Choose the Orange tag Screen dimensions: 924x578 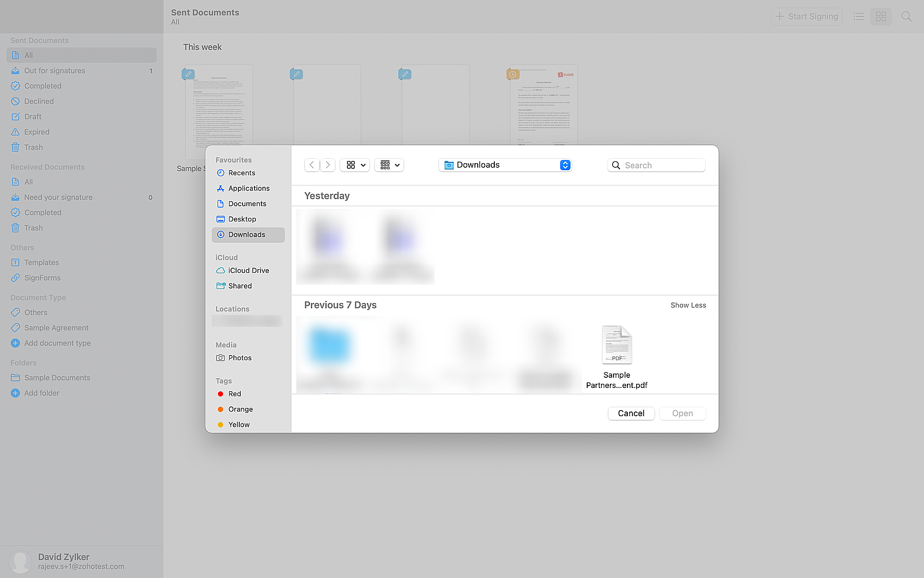coord(240,409)
